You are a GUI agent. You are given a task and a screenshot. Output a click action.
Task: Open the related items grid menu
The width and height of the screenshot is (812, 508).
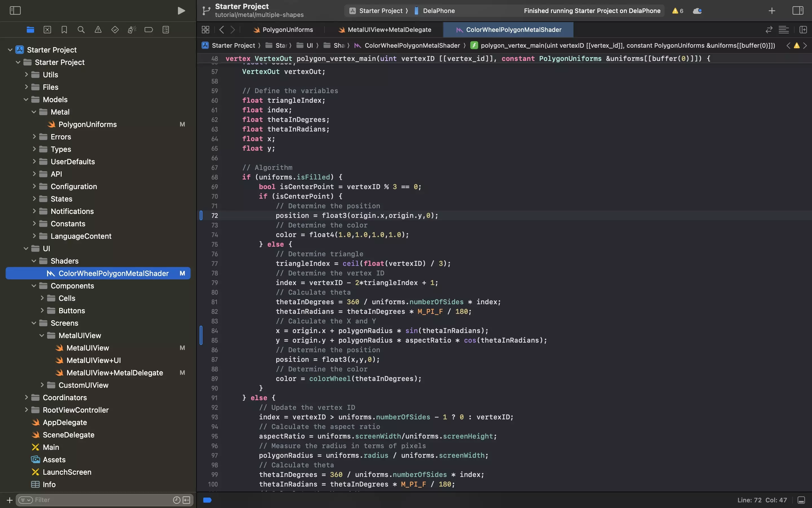206,30
